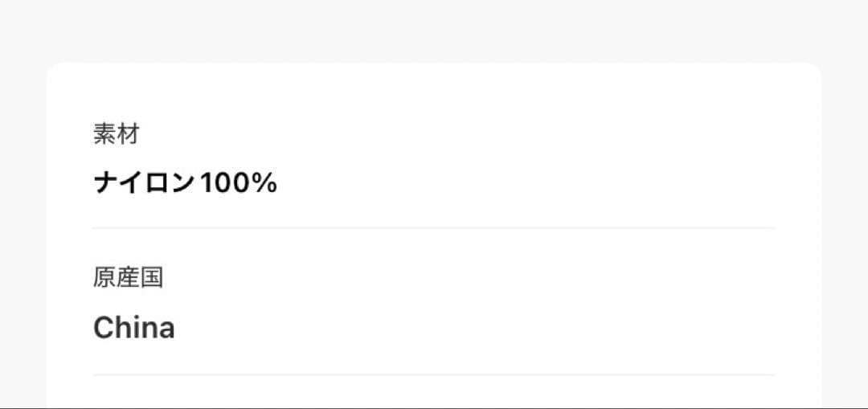This screenshot has width=868, height=409.
Task: Click the card's top-left rounded corner
Action: 53,70
